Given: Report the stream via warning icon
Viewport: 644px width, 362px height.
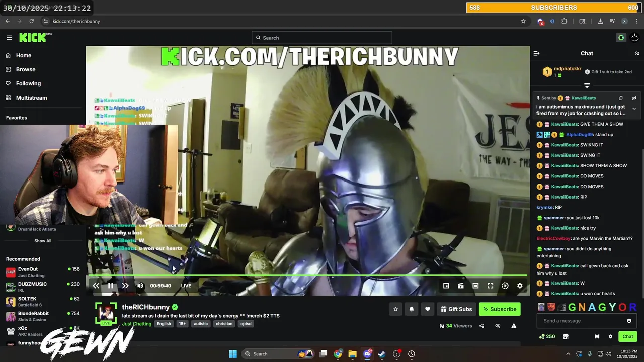Looking at the screenshot, I should tap(514, 326).
